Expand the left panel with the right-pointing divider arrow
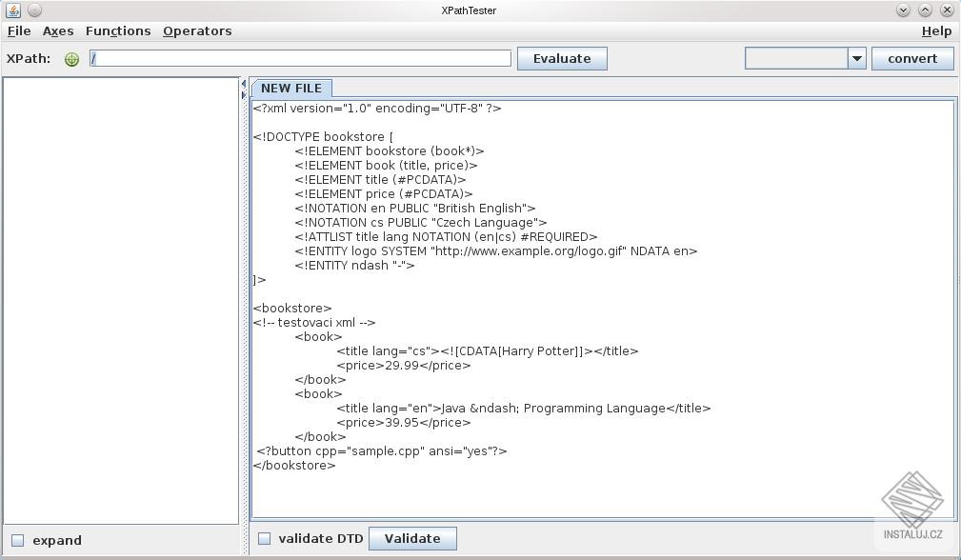The width and height of the screenshot is (961, 560). (243, 95)
